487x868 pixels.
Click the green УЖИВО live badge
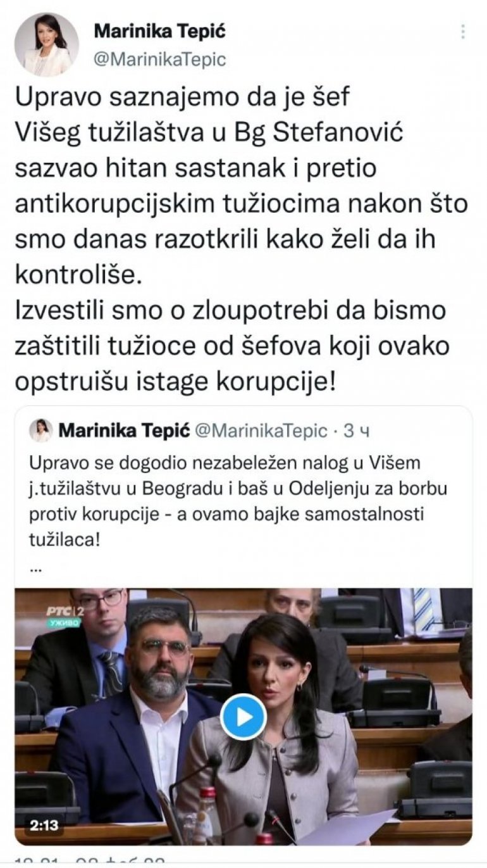pyautogui.click(x=63, y=624)
